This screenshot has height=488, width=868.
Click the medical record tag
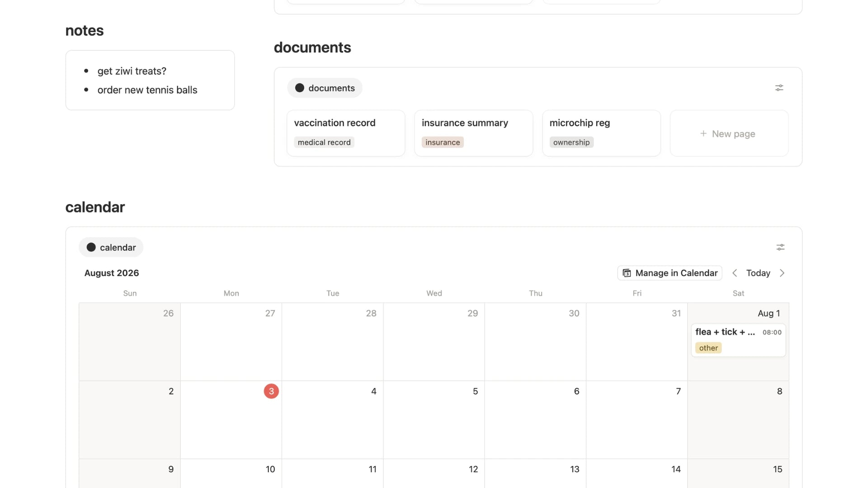324,142
